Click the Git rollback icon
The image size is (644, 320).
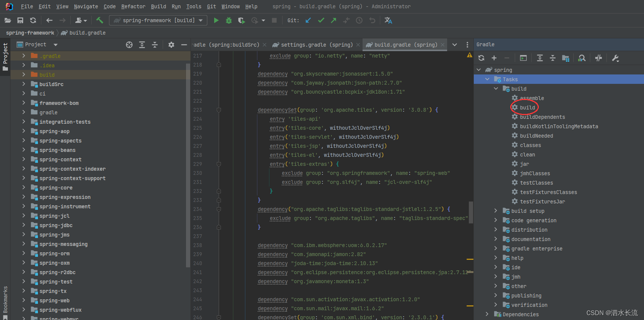372,20
